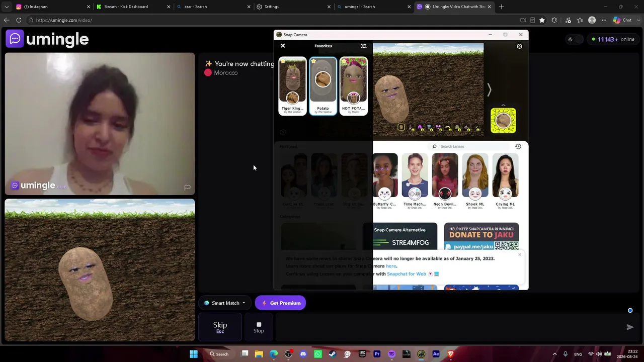
Task: Switch to the Settings tab
Action: pyautogui.click(x=293, y=7)
